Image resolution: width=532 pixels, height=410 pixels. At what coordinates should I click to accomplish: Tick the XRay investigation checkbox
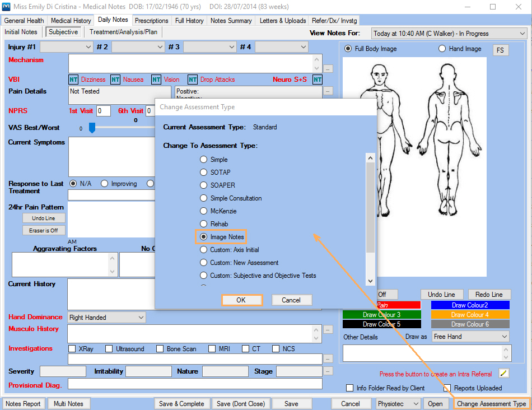tap(72, 348)
